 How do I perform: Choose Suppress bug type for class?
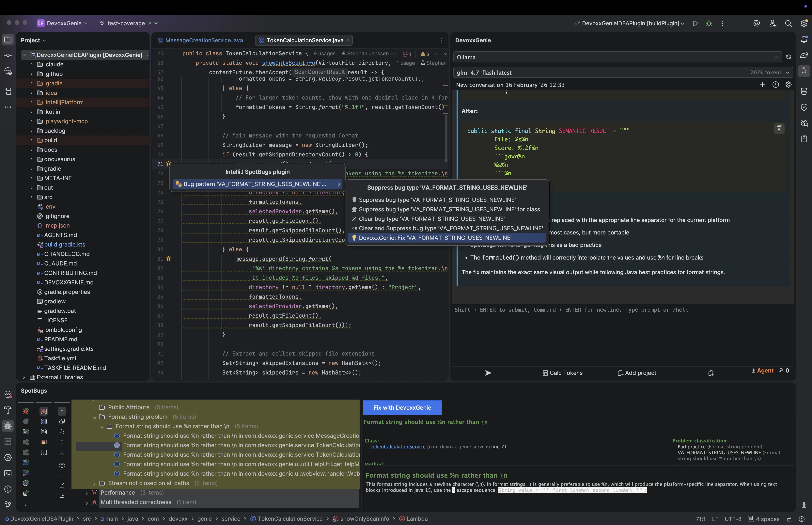[x=447, y=209]
